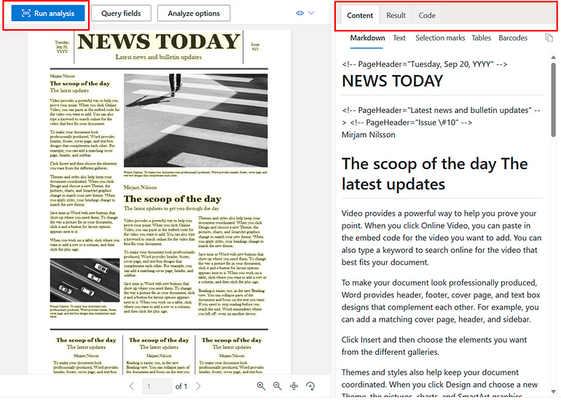Zoom in on the document

click(261, 386)
